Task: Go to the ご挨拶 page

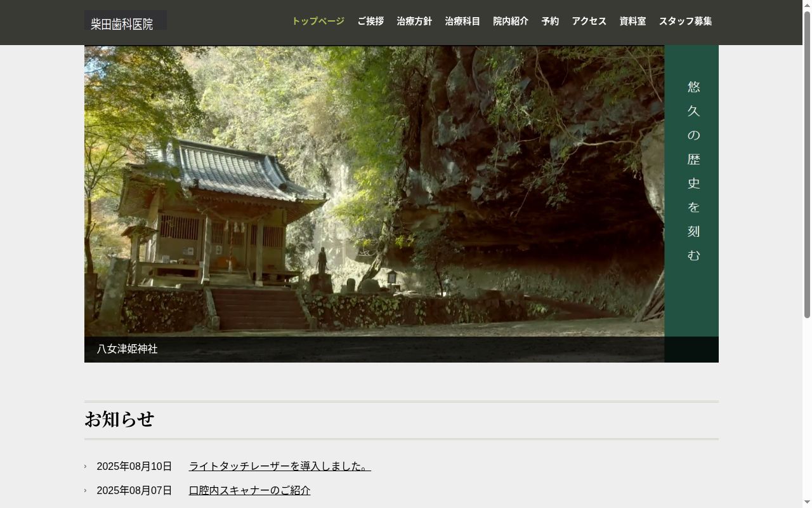Action: click(370, 21)
